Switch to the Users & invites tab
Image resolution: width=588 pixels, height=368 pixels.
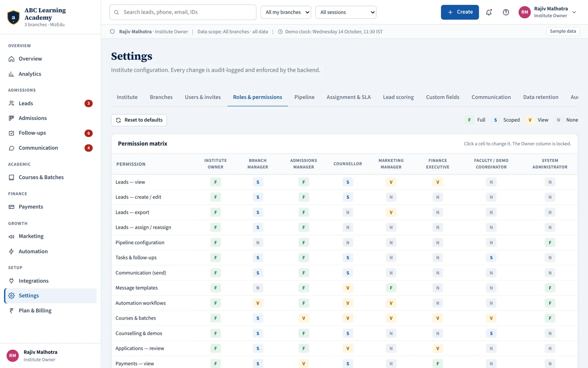pos(203,97)
